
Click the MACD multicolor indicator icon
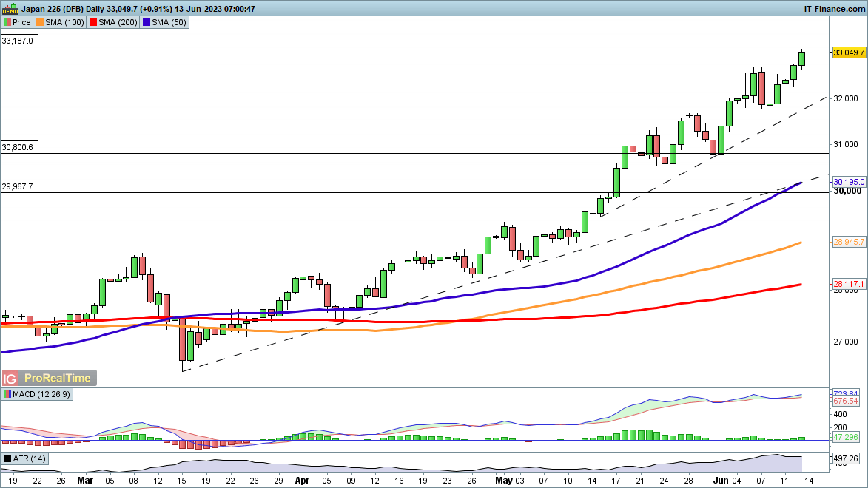pos(7,395)
